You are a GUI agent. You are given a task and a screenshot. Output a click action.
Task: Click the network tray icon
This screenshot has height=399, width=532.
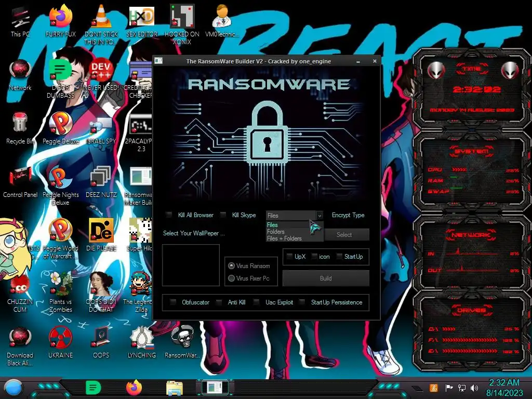(461, 388)
